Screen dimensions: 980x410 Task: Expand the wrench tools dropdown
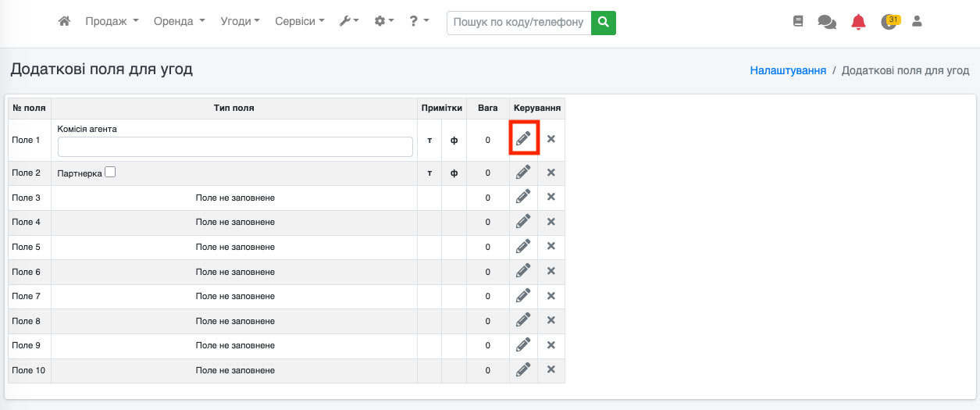[348, 22]
